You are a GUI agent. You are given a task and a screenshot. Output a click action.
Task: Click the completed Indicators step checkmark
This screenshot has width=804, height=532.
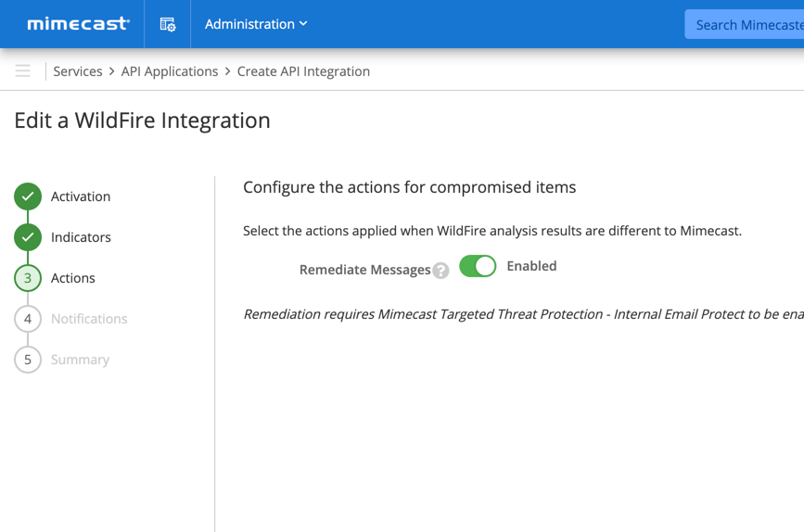[28, 237]
